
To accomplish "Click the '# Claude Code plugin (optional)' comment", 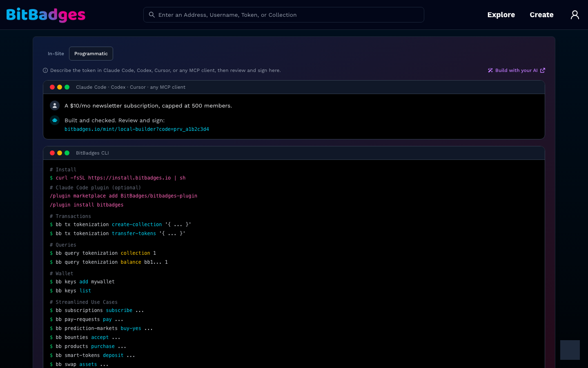I will pos(95,188).
